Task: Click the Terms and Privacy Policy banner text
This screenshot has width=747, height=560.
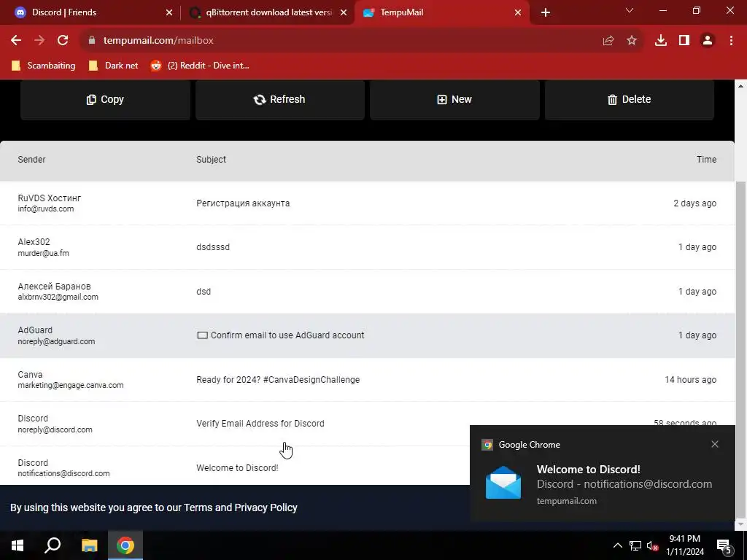Action: point(153,507)
